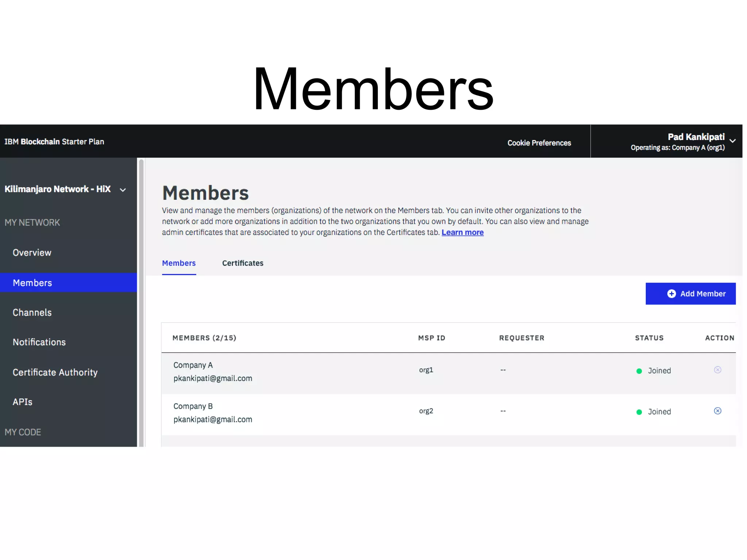Viewport: 747px width, 560px height.
Task: Click the remove icon for Company A
Action: pos(717,370)
